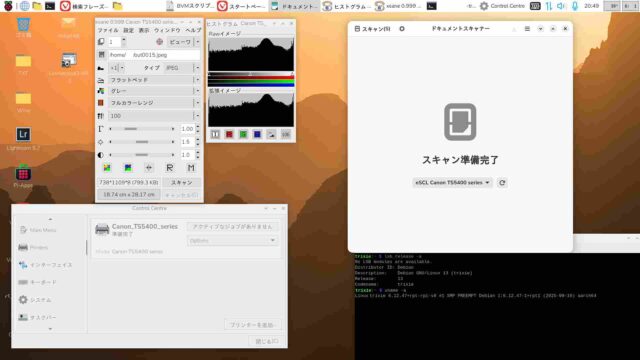The width and height of the screenshot is (640, 360).
Task: Open the 表示 menu in xsane
Action: (144, 30)
